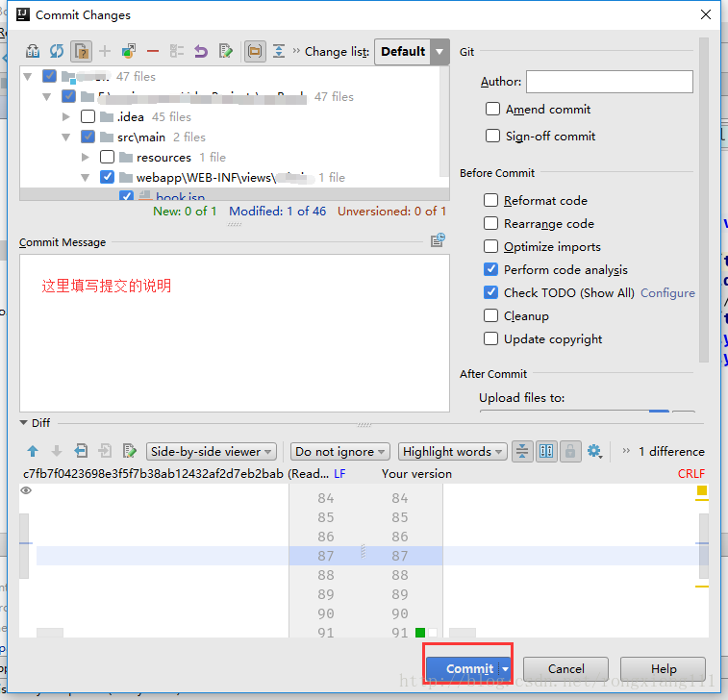Viewport: 728px width, 700px height.
Task: Disable Check TODO checkbox
Action: [x=490, y=292]
